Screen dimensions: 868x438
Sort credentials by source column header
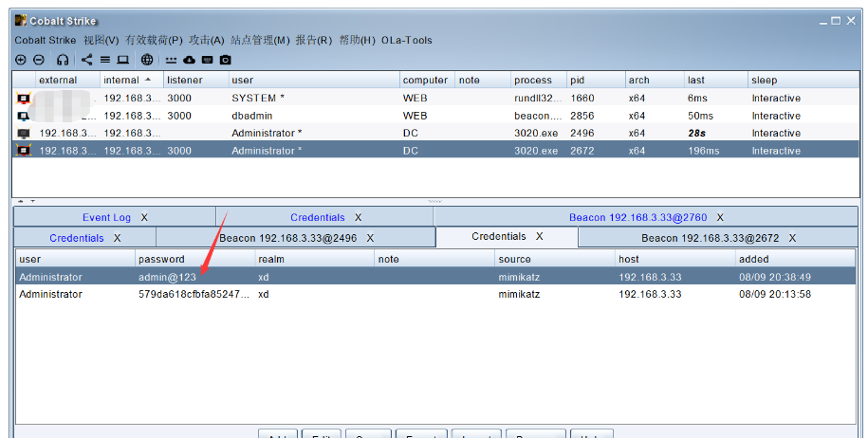pos(555,259)
